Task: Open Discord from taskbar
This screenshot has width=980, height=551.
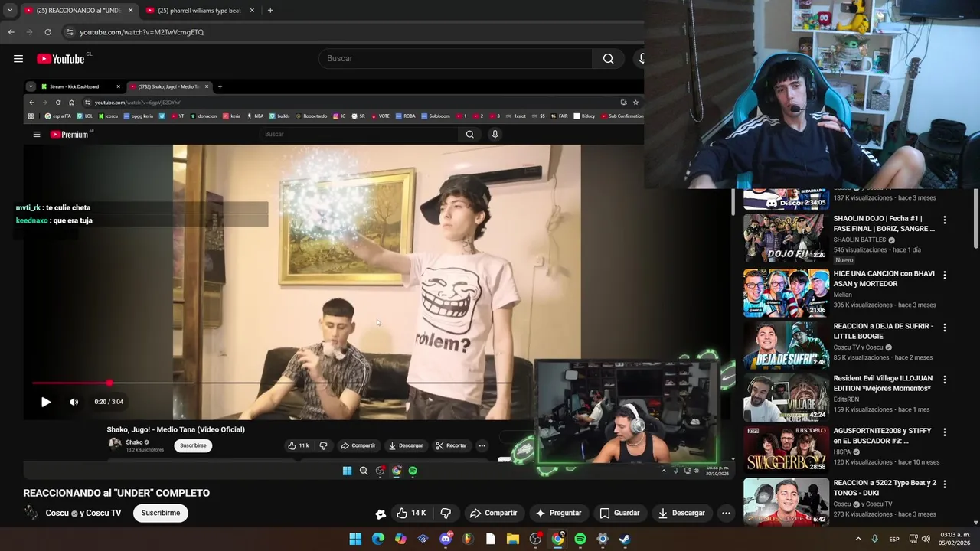Action: (x=446, y=539)
